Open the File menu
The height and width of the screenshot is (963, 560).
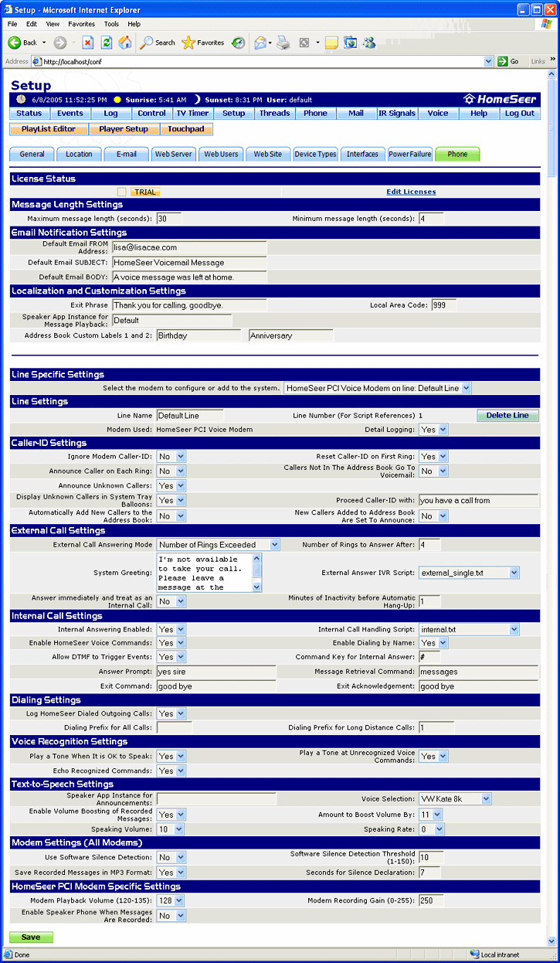pos(12,24)
